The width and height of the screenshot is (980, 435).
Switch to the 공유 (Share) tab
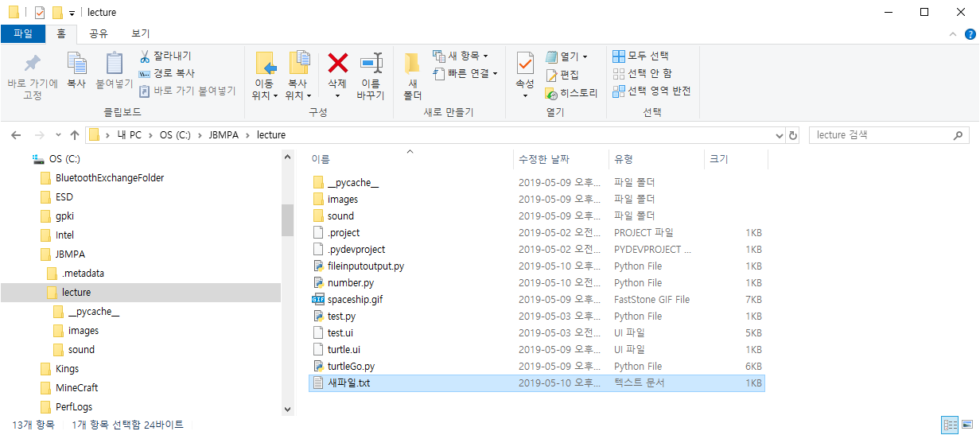[99, 33]
